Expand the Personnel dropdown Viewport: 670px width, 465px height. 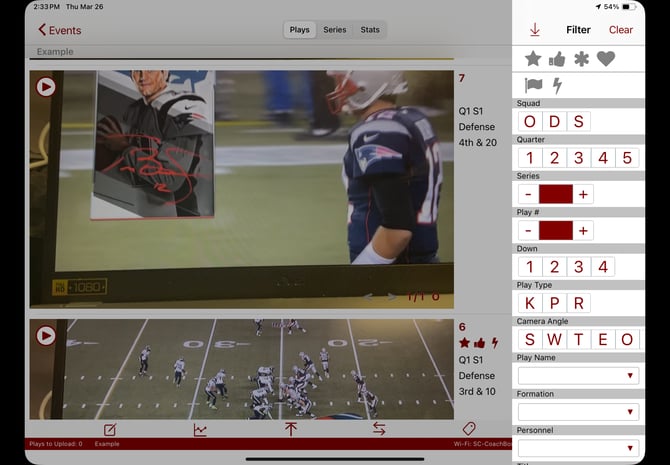coord(578,448)
